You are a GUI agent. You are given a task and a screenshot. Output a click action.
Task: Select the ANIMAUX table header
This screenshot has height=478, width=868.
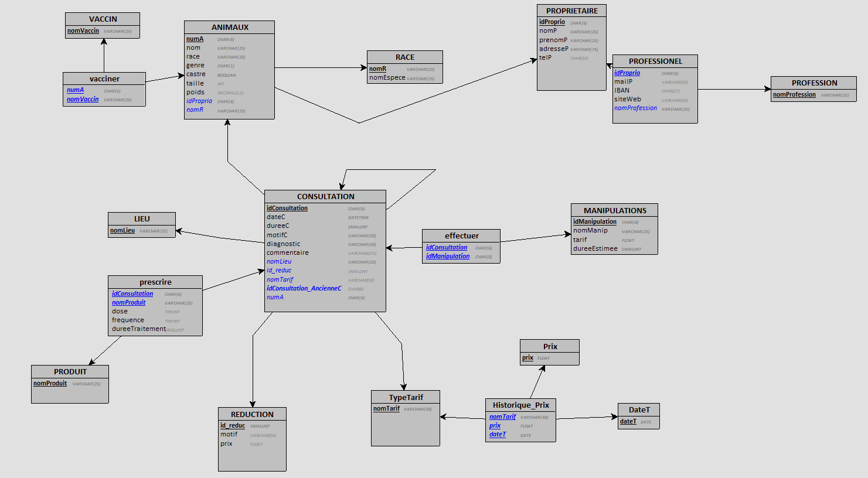pos(230,28)
